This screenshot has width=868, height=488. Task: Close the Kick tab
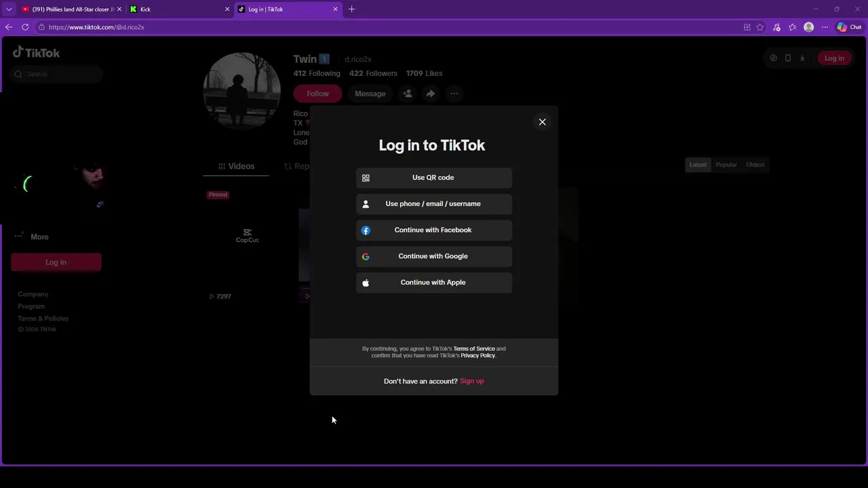tap(227, 9)
